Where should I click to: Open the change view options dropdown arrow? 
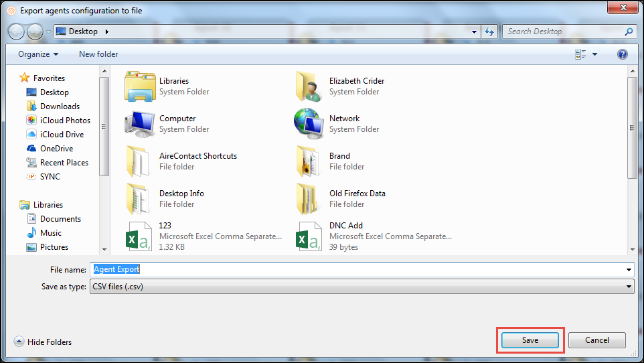(594, 54)
